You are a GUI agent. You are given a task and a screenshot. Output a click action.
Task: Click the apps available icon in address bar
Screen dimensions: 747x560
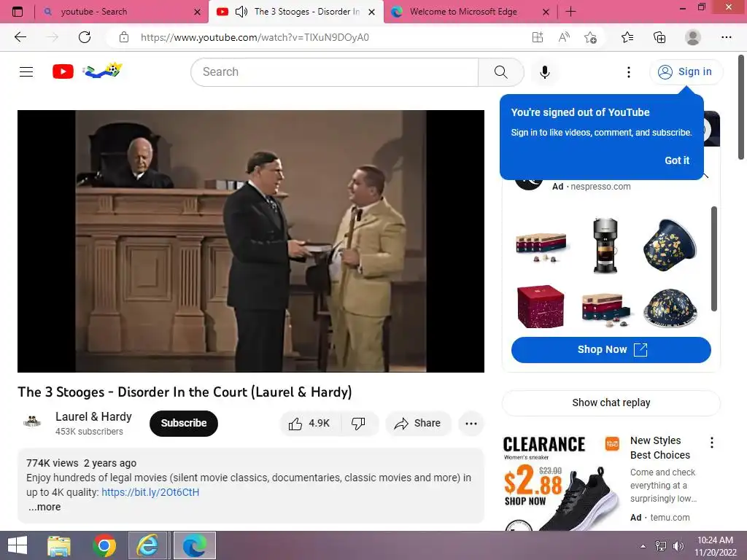tap(538, 37)
